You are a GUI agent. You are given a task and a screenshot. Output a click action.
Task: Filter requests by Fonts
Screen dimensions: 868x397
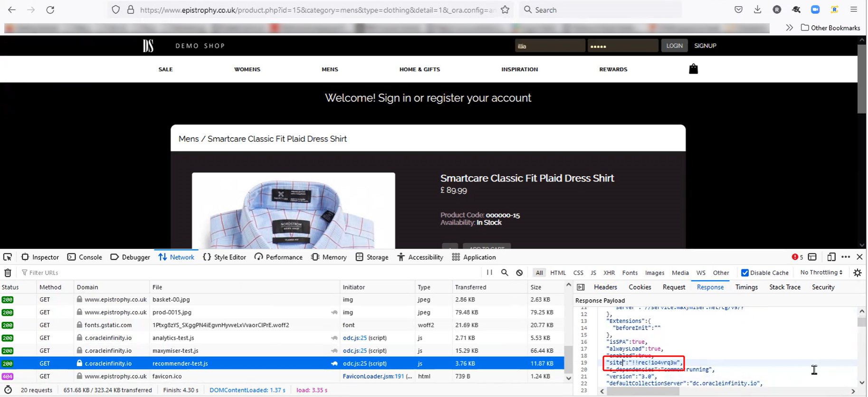click(x=630, y=273)
